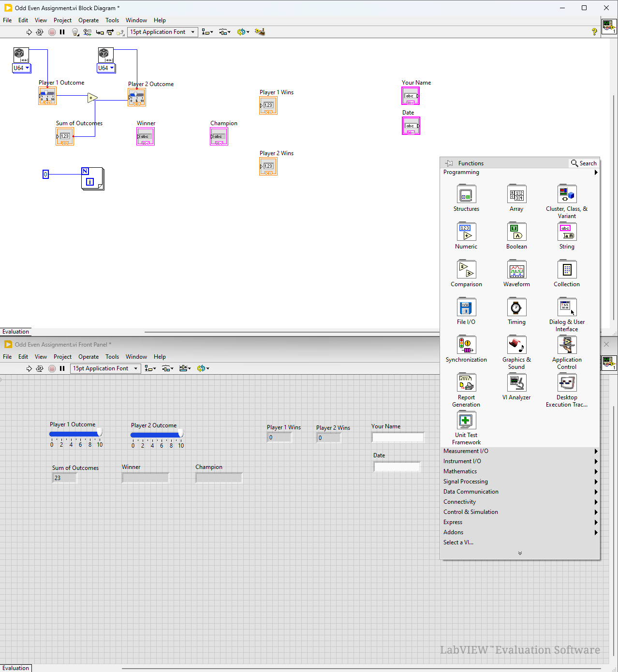Open Cluster, Class, & Variant palette

[567, 202]
